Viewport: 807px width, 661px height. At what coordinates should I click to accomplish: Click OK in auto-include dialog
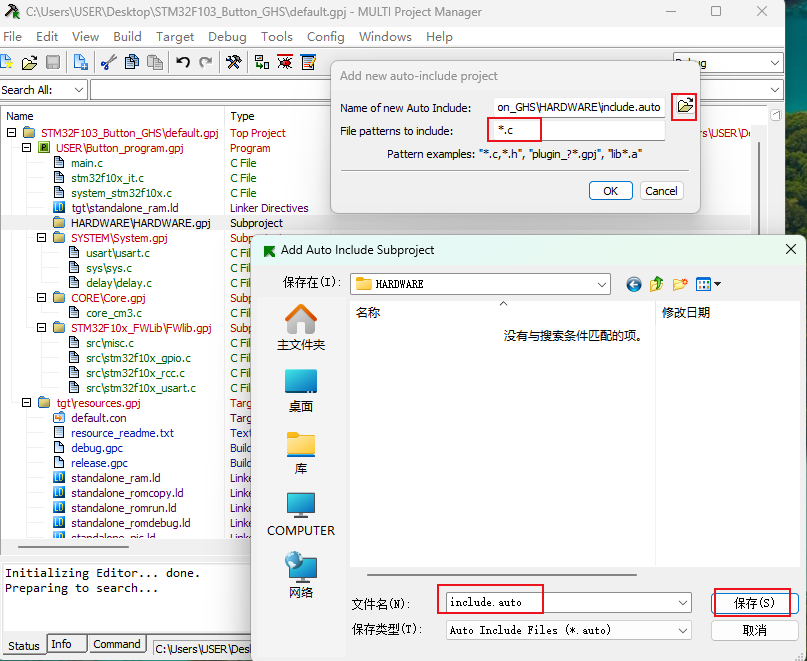click(x=610, y=190)
